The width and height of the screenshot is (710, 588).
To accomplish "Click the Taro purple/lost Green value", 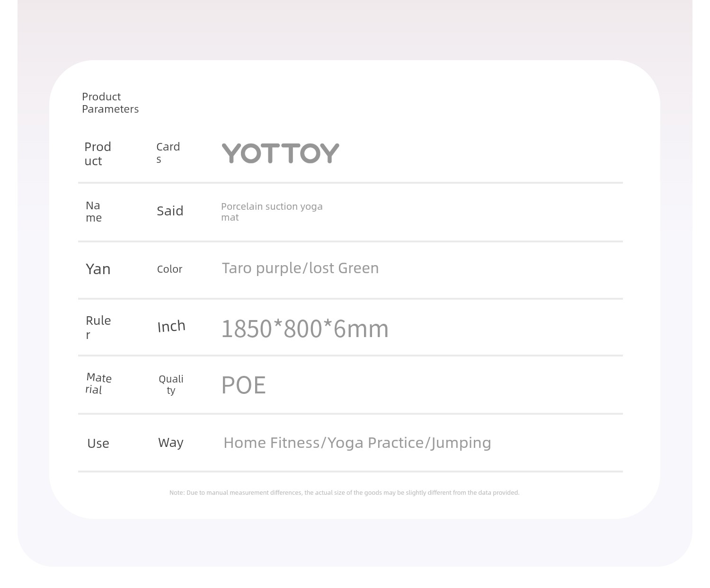I will pyautogui.click(x=300, y=268).
